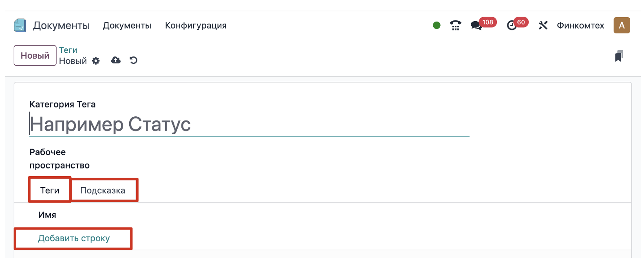The image size is (644, 258).
Task: Click the Добавить строку link
Action: point(74,238)
